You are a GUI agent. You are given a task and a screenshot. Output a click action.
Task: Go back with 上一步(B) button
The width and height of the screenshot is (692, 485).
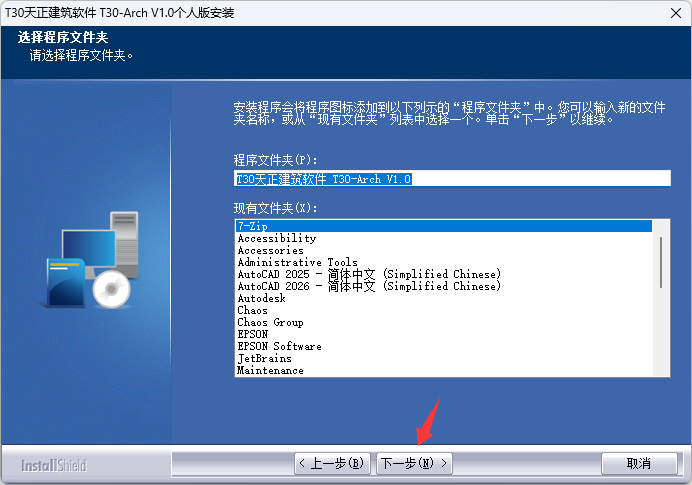332,463
